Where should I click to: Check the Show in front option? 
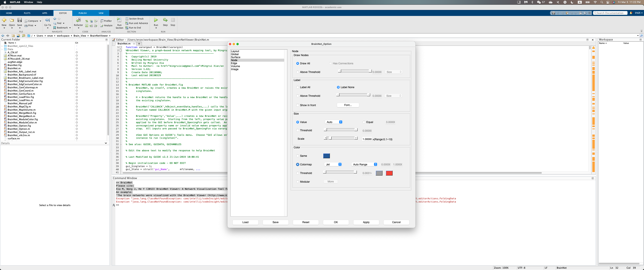297,105
